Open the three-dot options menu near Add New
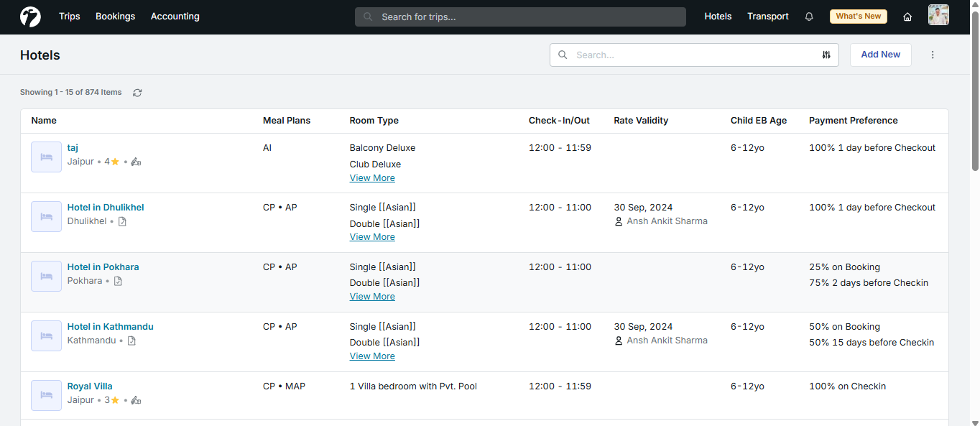980x426 pixels. pos(933,55)
